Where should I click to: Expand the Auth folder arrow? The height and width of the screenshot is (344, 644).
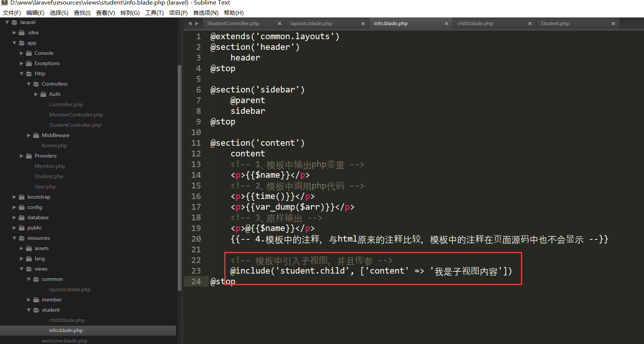click(36, 94)
